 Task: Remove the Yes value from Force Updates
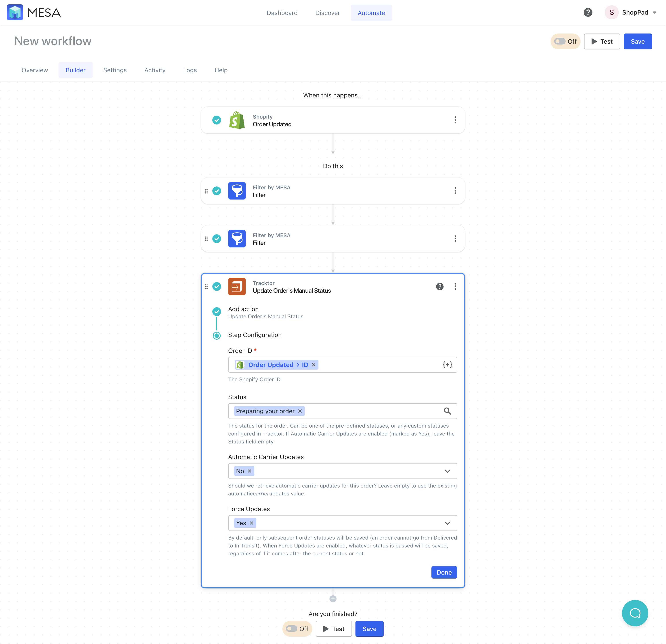[x=252, y=523]
